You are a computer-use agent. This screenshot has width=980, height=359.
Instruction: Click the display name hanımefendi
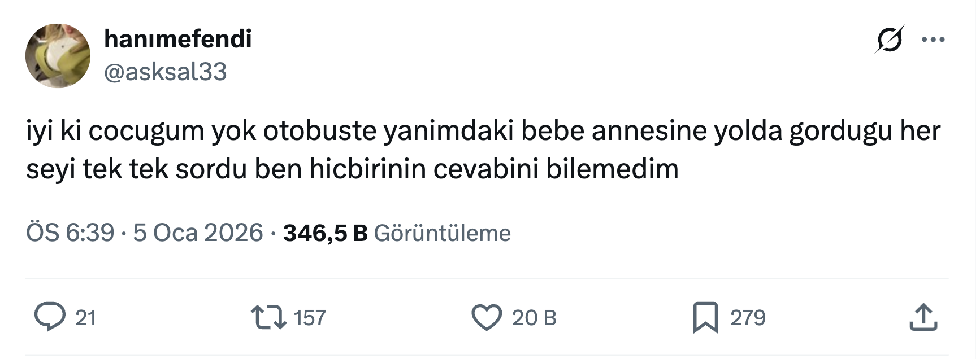(178, 39)
